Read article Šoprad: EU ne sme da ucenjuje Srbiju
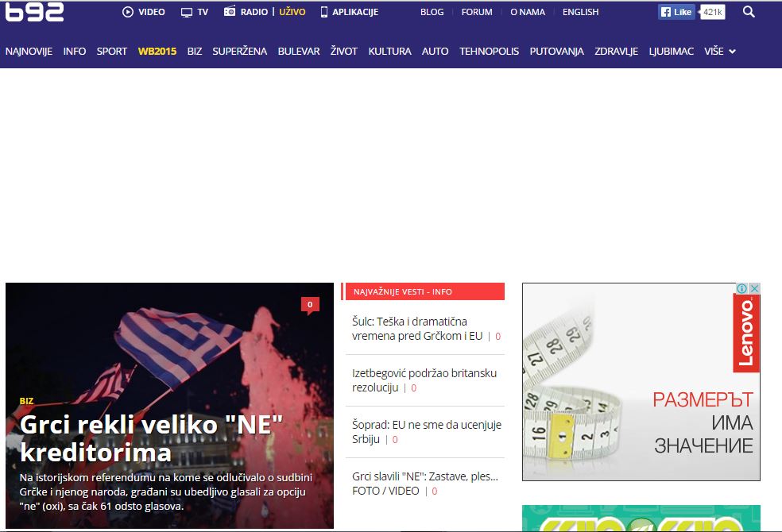The image size is (782, 532). click(x=427, y=432)
